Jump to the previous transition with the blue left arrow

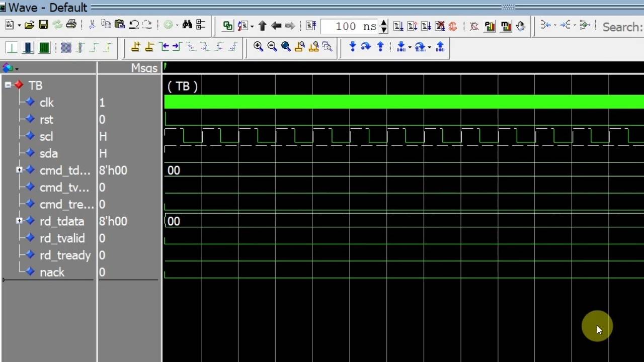tap(164, 47)
